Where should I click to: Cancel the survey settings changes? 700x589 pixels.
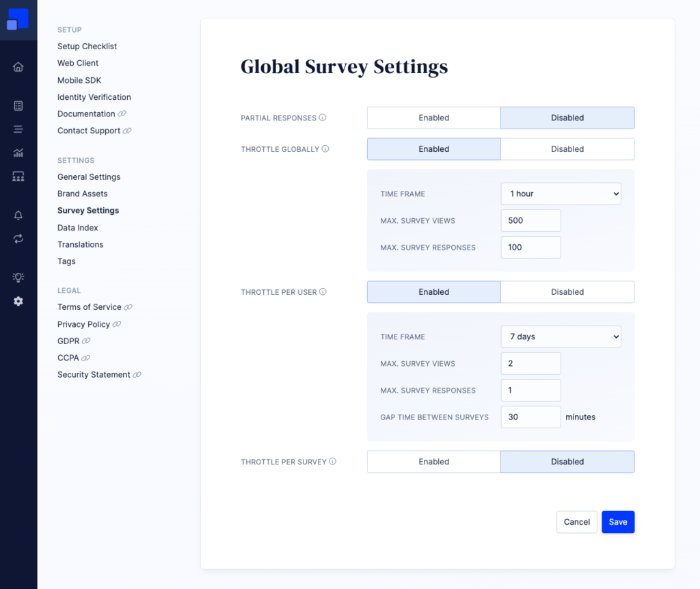pos(577,522)
